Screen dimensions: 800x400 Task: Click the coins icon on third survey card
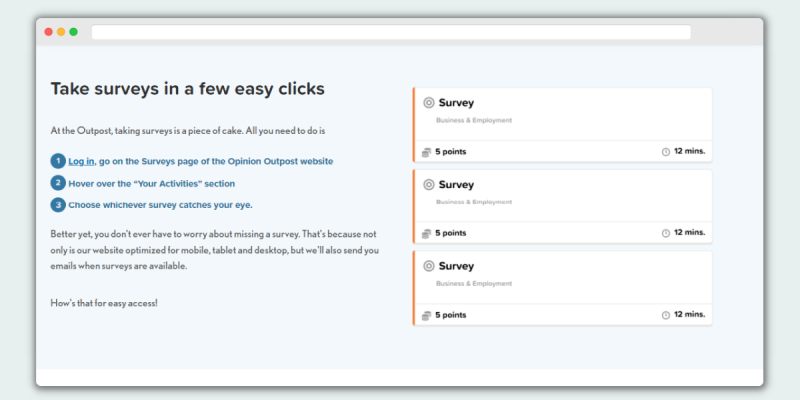[x=427, y=315]
